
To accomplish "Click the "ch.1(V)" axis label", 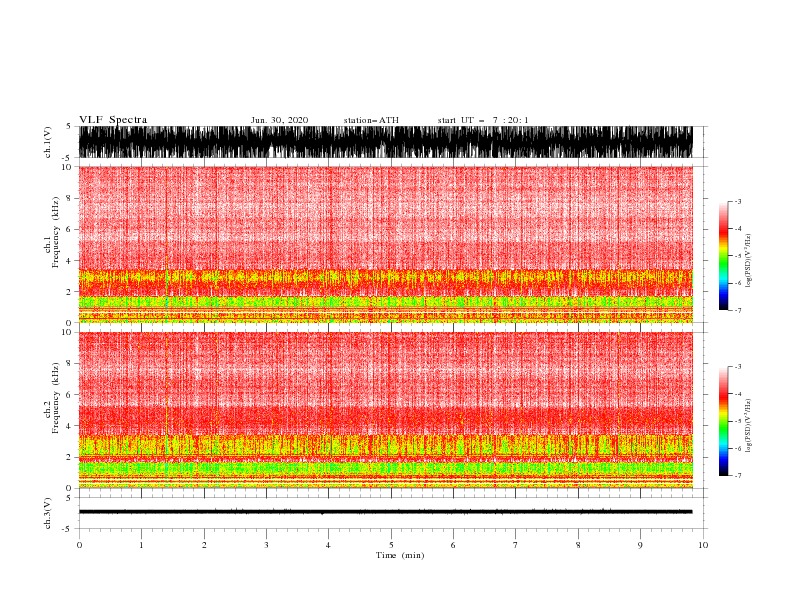I will (48, 143).
